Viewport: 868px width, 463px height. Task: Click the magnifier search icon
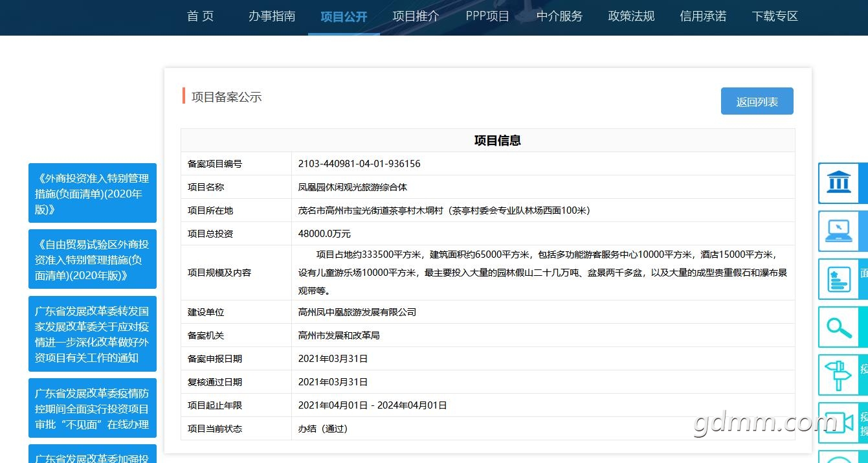click(839, 327)
